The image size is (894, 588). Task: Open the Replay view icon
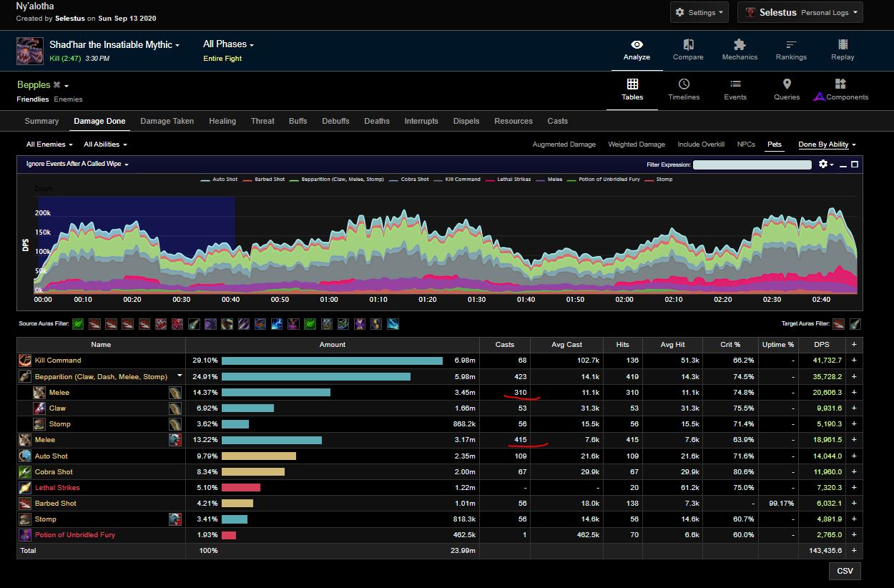843,44
